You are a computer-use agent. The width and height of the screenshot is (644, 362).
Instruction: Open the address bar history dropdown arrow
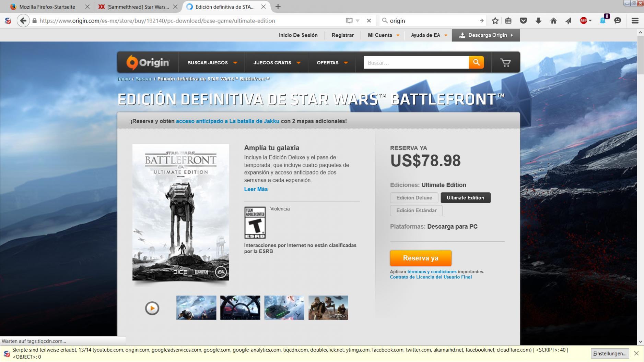(x=358, y=21)
